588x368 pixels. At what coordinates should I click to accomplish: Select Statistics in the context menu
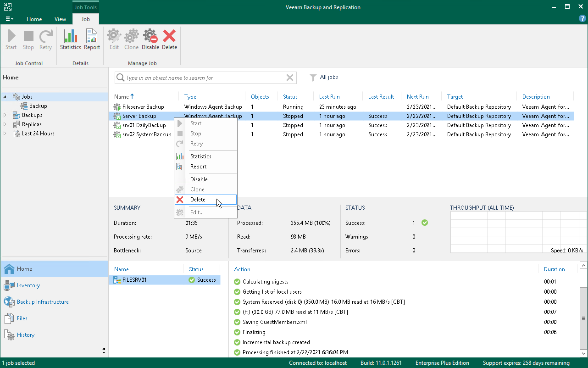point(200,156)
